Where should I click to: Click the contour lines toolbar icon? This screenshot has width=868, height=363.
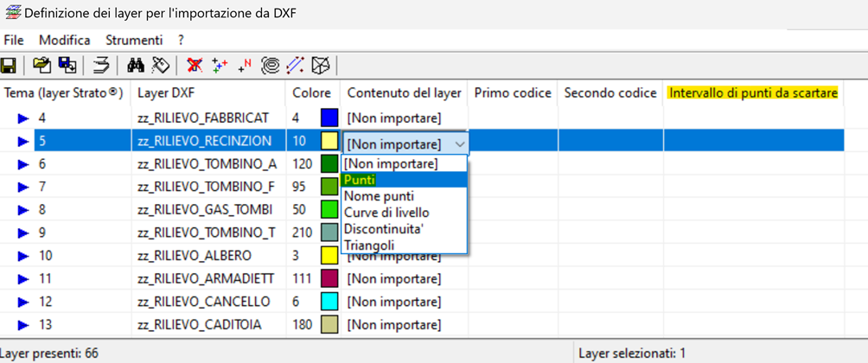(271, 66)
